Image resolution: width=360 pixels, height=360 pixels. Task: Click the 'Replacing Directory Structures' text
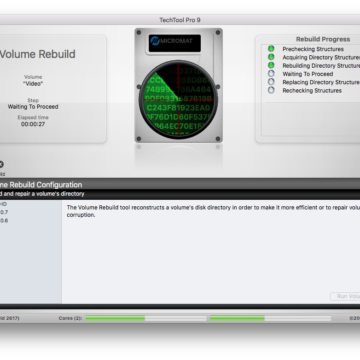[321, 82]
